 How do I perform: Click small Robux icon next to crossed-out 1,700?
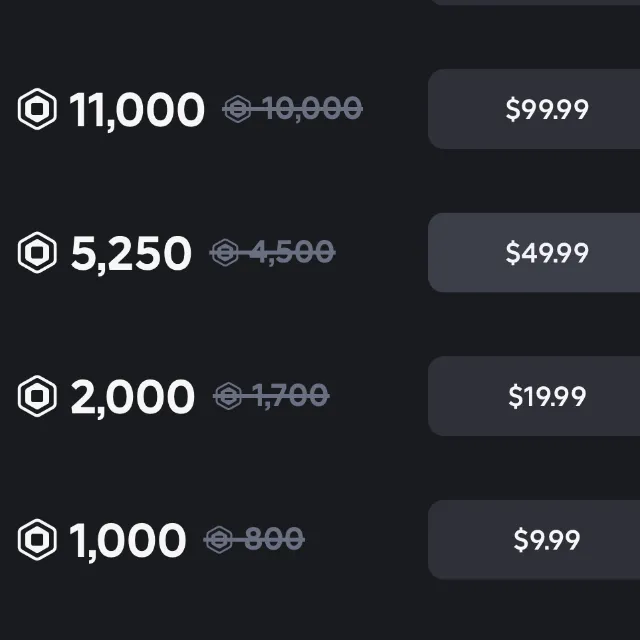click(x=229, y=397)
